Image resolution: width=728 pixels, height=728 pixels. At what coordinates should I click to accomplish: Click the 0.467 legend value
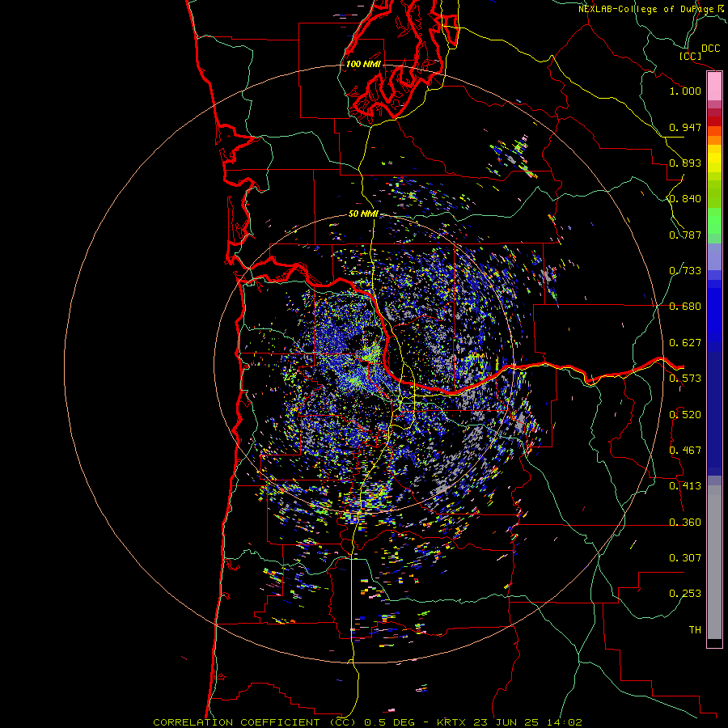(685, 451)
